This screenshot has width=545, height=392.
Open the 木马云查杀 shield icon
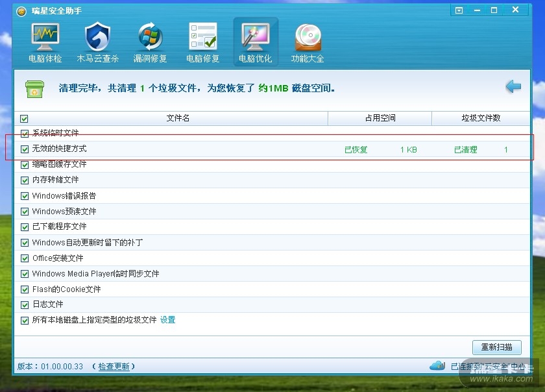98,36
